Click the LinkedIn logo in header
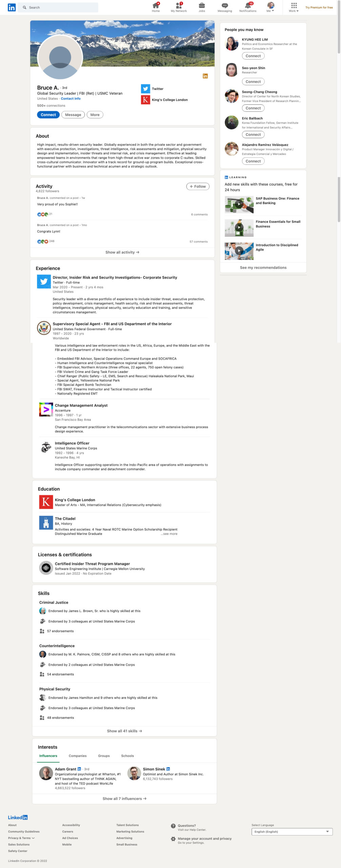This screenshot has width=341, height=868. (x=12, y=7)
